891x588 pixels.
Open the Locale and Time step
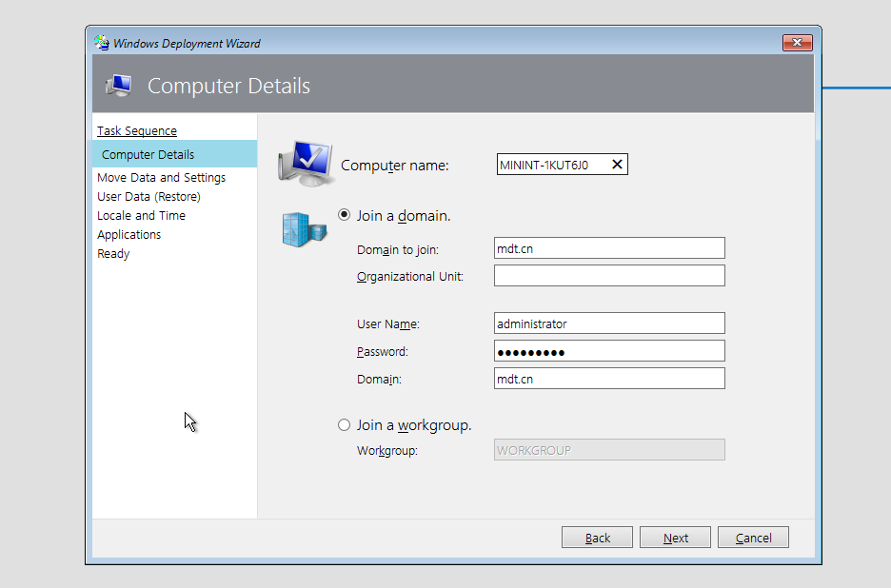(x=141, y=216)
